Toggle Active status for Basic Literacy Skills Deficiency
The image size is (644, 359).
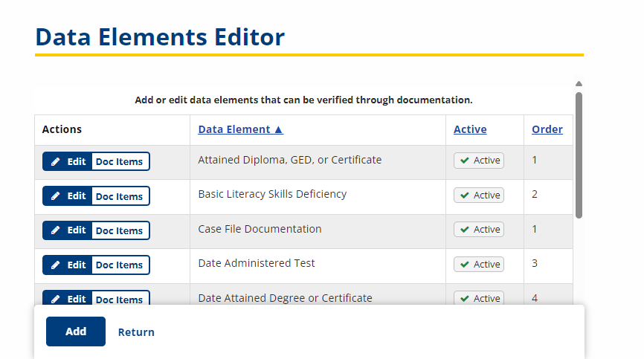click(x=478, y=195)
